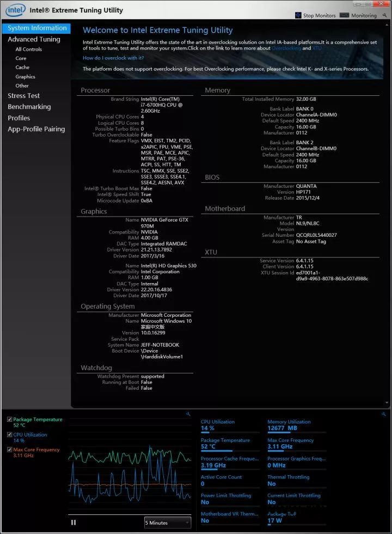Click the Active Core Count tile
This screenshot has height=534, width=392.
pyautogui.click(x=230, y=481)
